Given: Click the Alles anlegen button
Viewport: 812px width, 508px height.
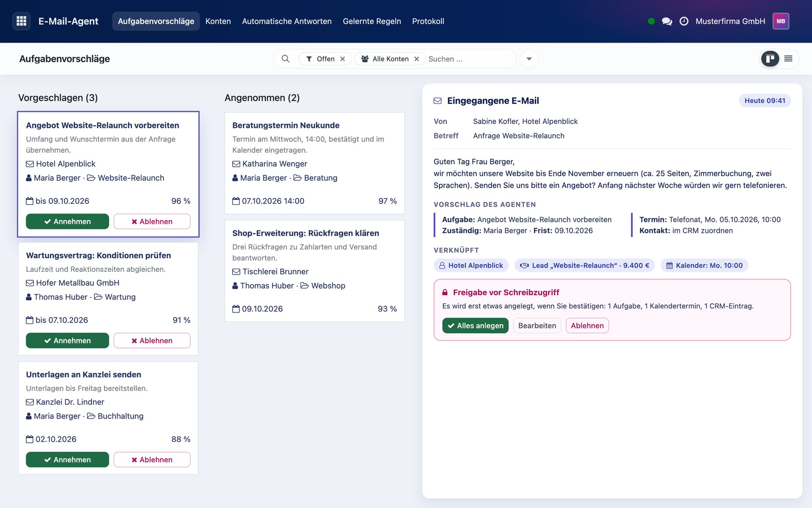Looking at the screenshot, I should [475, 326].
